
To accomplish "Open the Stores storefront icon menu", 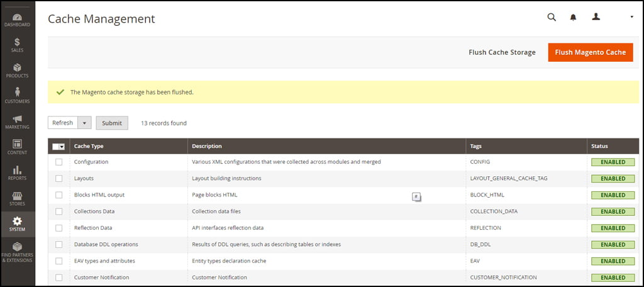I will click(17, 199).
